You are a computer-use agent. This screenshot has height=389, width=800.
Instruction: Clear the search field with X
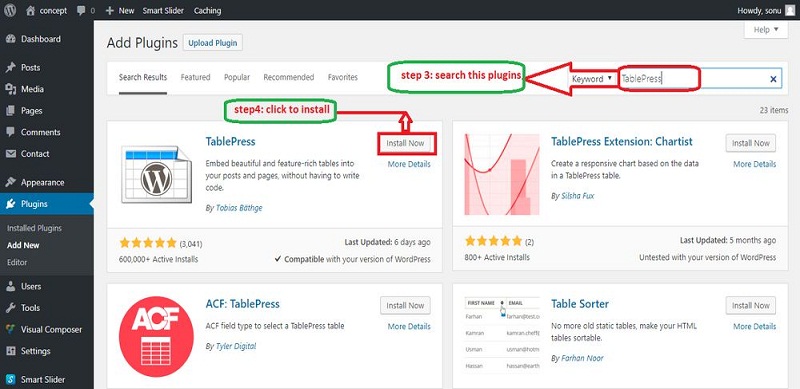click(x=773, y=79)
